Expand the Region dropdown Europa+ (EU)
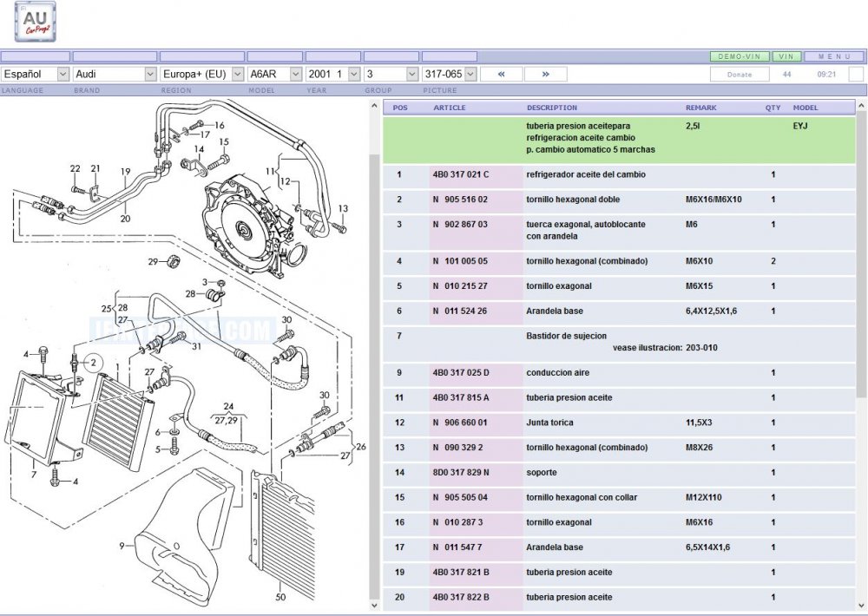The width and height of the screenshot is (868, 616). [x=201, y=75]
